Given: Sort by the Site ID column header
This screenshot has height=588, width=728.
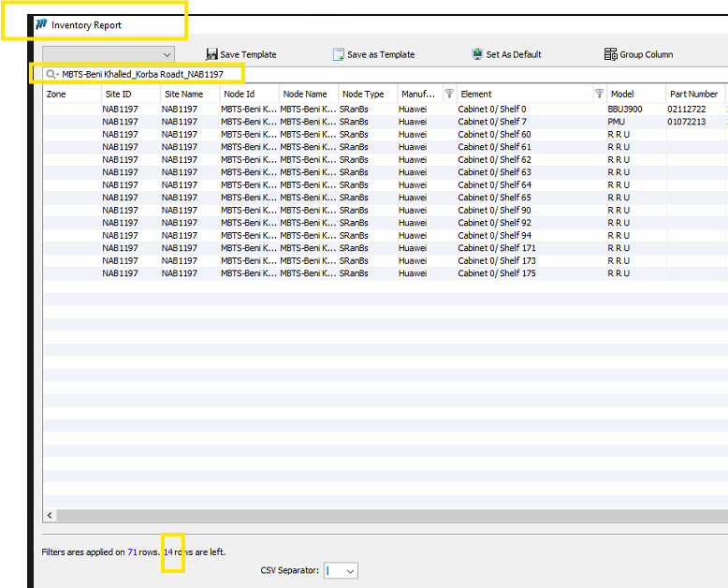Looking at the screenshot, I should click(119, 95).
